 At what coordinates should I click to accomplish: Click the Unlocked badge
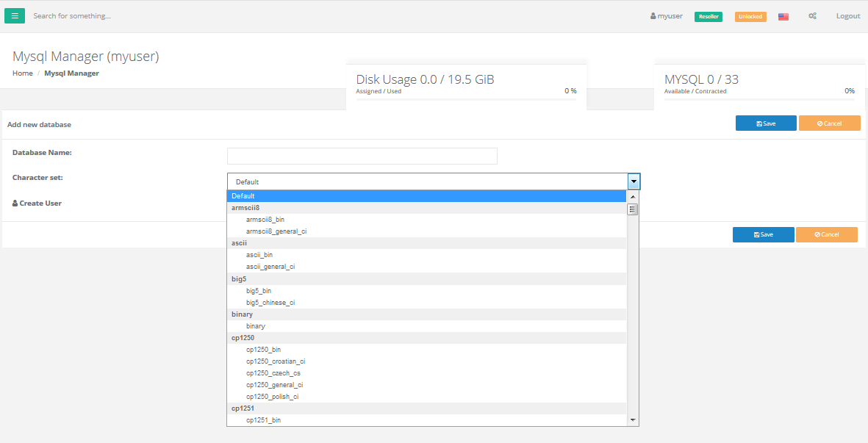pos(750,17)
